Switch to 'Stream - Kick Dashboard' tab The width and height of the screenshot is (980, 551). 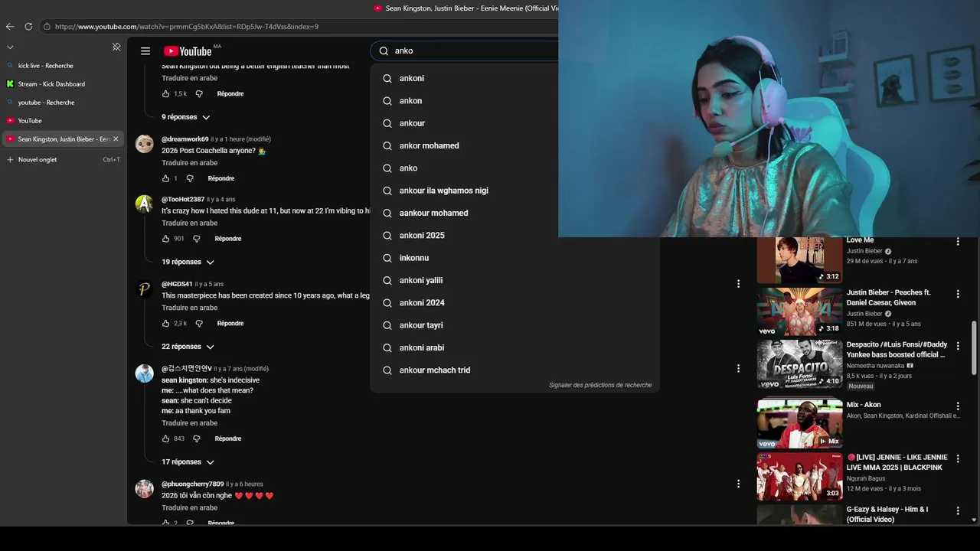point(62,84)
